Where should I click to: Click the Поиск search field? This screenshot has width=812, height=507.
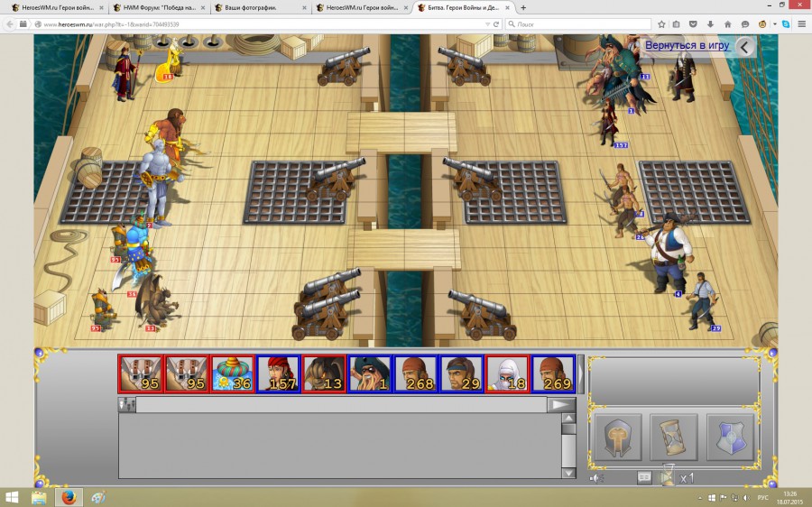click(578, 24)
